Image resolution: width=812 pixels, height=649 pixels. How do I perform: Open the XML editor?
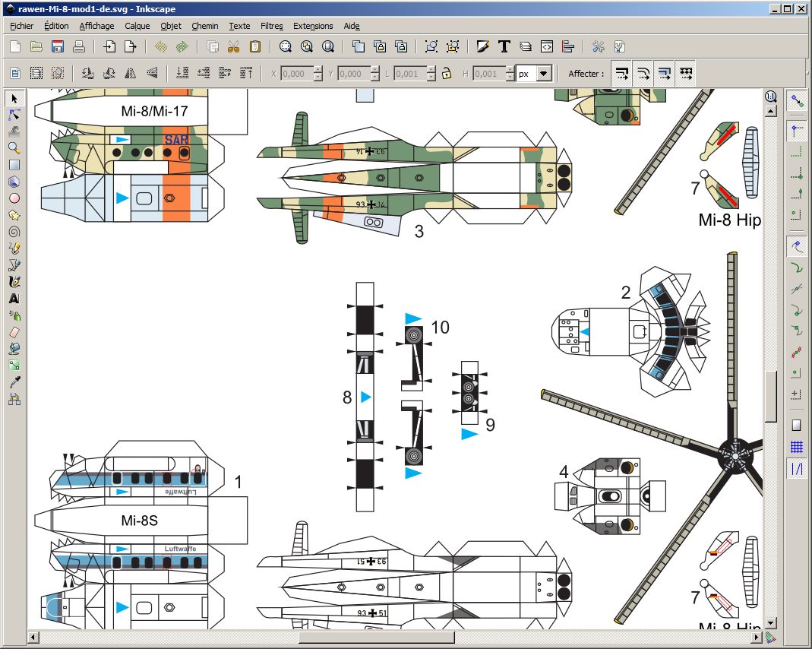click(x=545, y=46)
